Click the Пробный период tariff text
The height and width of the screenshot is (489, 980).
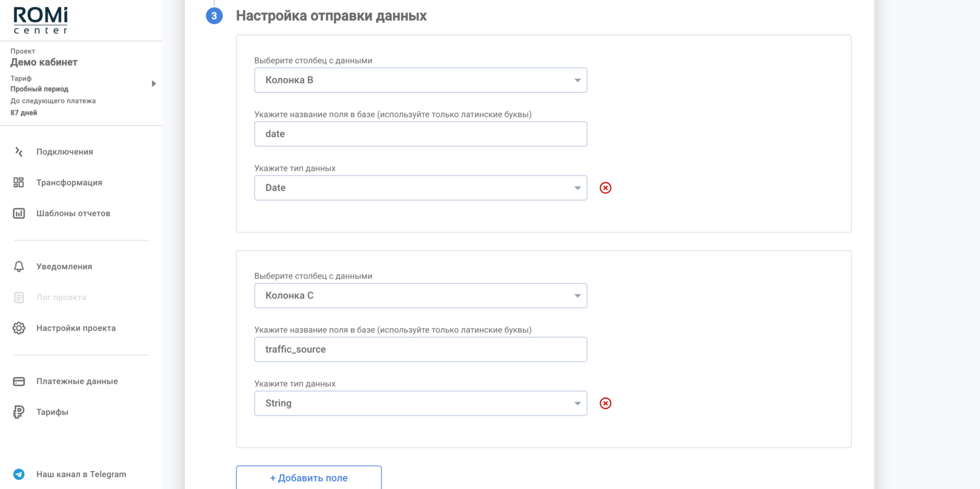point(40,89)
